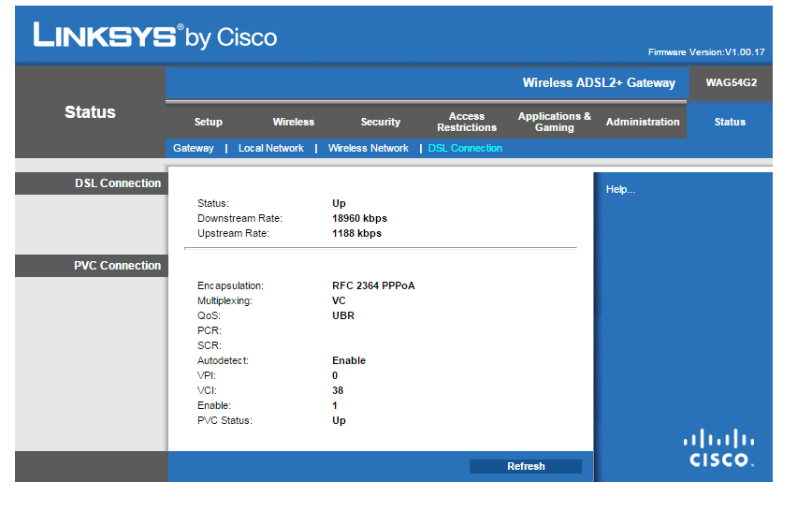This screenshot has width=812, height=526.
Task: Open the Wireless tab
Action: 294,122
